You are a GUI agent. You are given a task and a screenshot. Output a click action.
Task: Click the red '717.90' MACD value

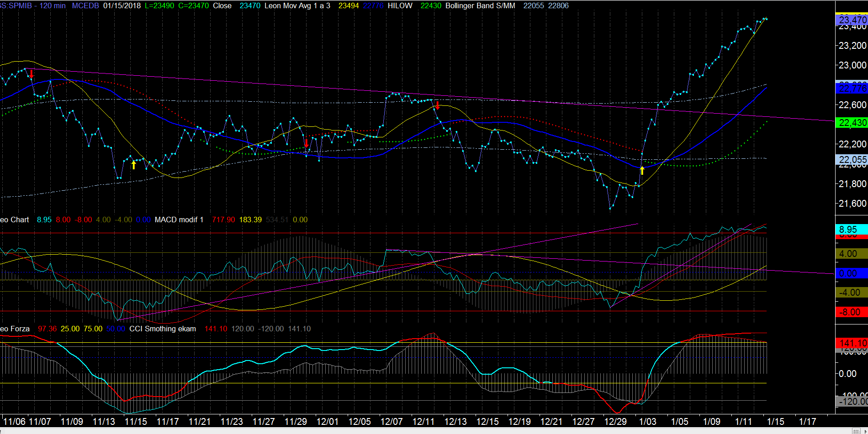click(223, 220)
